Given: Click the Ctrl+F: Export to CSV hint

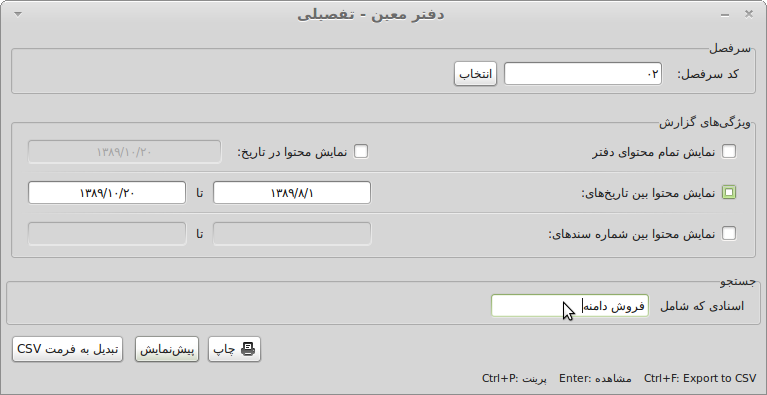Looking at the screenshot, I should [700, 378].
